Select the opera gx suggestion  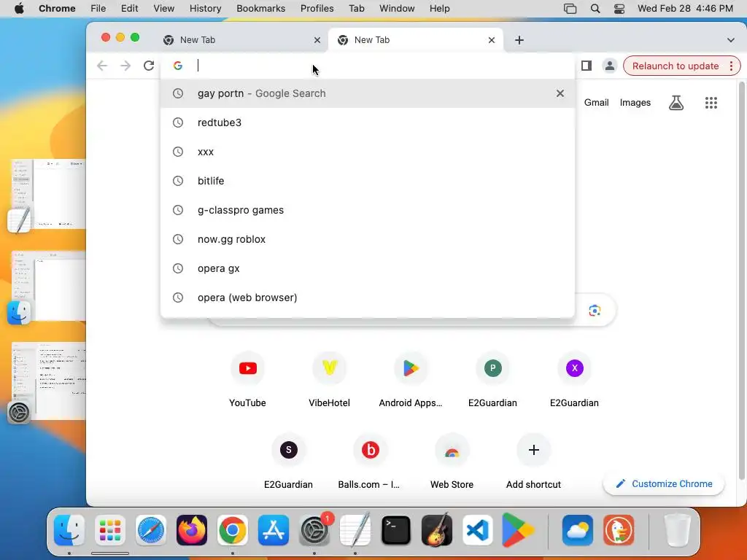(x=368, y=268)
